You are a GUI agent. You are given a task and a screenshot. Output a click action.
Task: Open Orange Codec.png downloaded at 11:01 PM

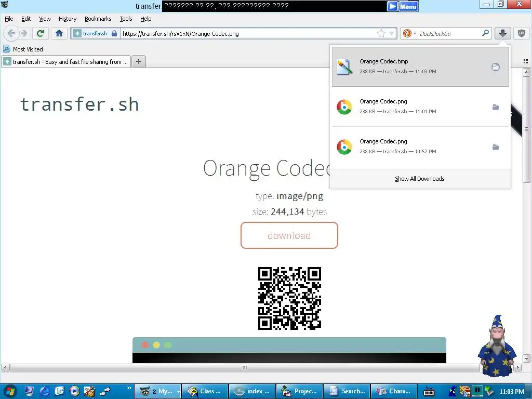[x=420, y=107]
